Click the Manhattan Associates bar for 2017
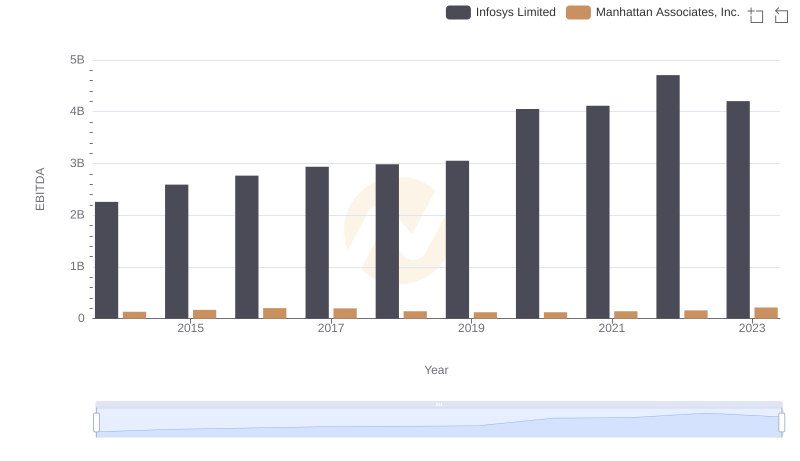This screenshot has height=461, width=800. pos(345,314)
